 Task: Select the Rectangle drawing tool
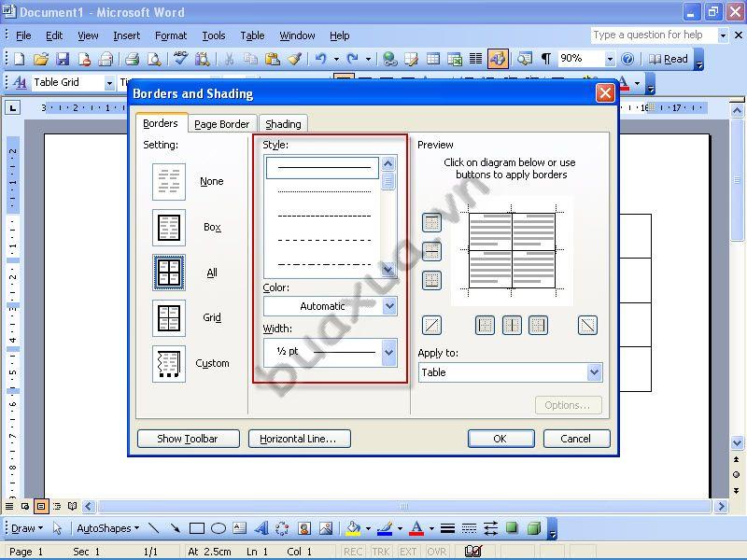pos(197,528)
